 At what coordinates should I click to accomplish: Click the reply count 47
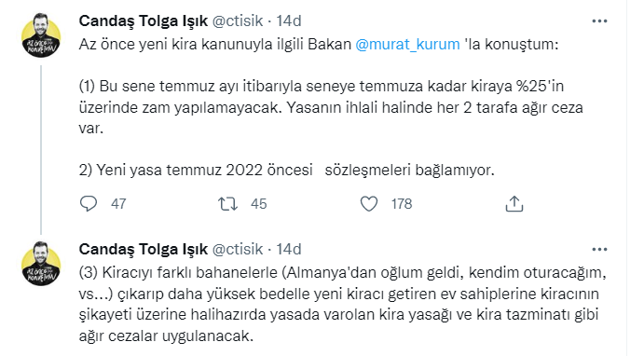[118, 204]
